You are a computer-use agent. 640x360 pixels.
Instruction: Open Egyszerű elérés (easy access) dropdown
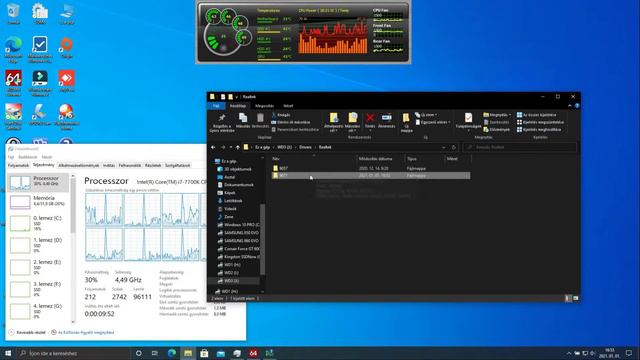(433, 122)
